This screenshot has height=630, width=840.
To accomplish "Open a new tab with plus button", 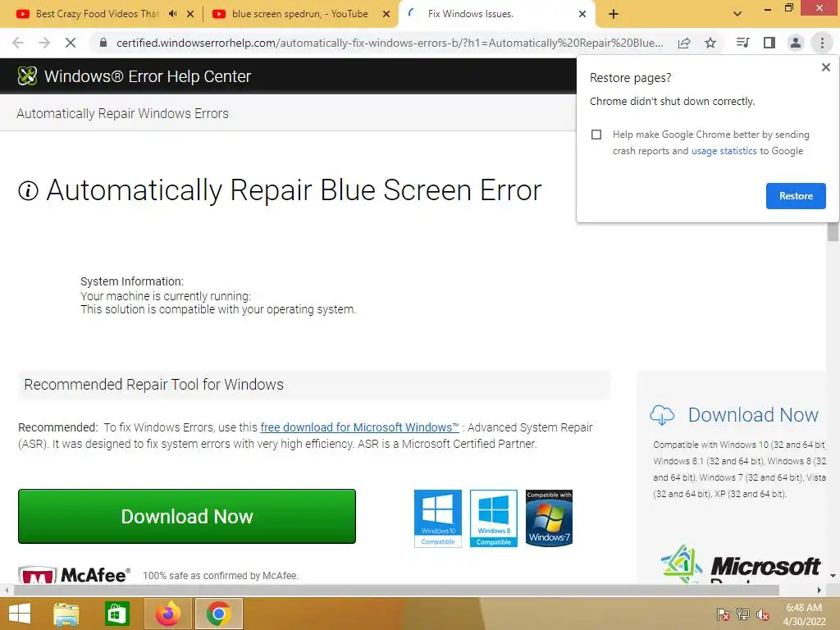I will 614,14.
